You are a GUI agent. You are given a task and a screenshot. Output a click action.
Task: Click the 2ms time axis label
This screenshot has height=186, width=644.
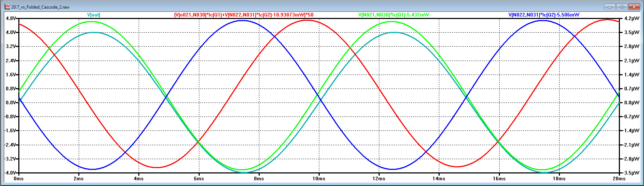coord(79,178)
